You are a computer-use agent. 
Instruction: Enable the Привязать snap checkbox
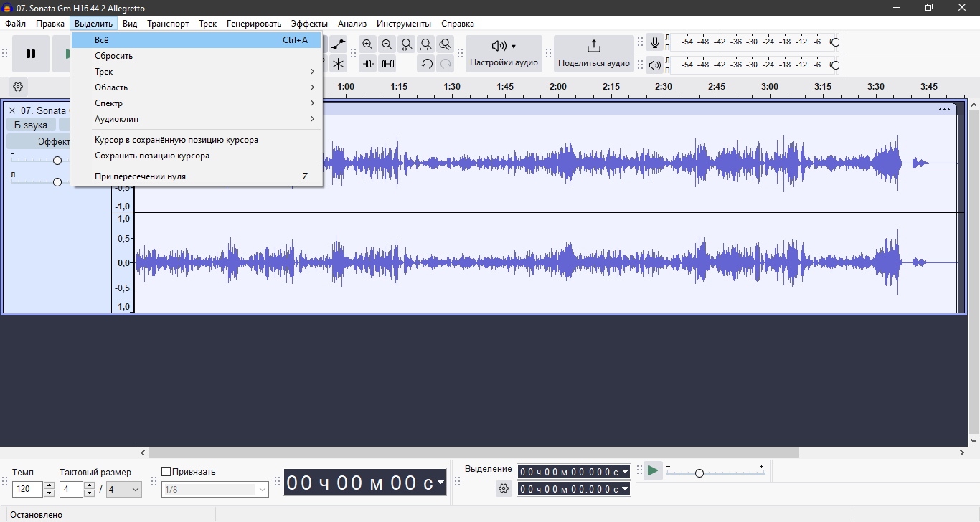[x=166, y=472]
